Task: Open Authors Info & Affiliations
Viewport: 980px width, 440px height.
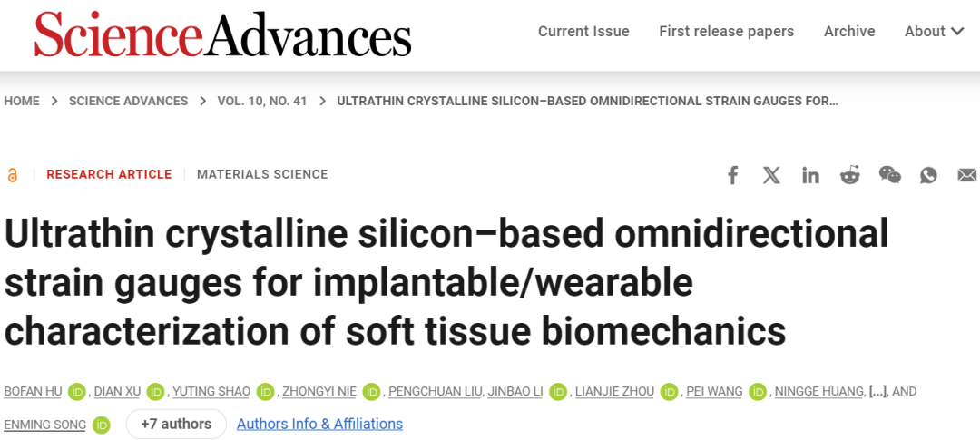Action: (x=319, y=424)
